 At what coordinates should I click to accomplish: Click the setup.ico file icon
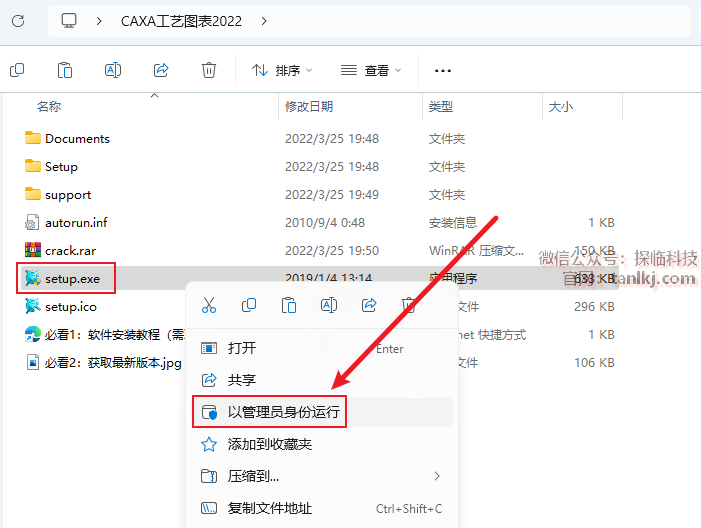[33, 306]
